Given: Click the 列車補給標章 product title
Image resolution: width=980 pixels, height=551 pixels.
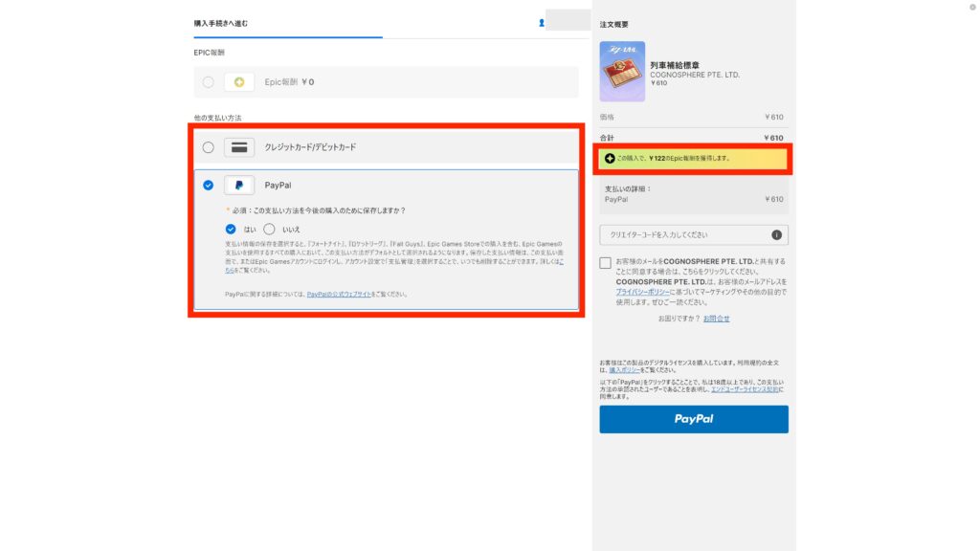Looking at the screenshot, I should pyautogui.click(x=675, y=65).
